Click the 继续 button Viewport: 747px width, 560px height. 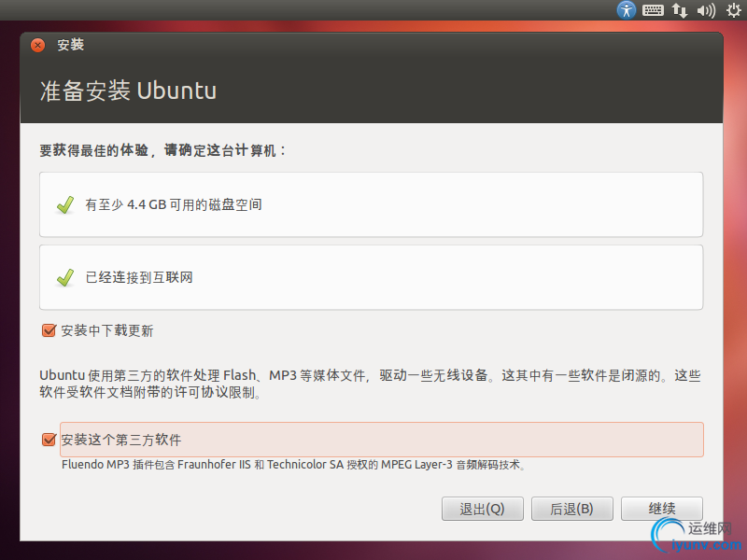tap(662, 509)
